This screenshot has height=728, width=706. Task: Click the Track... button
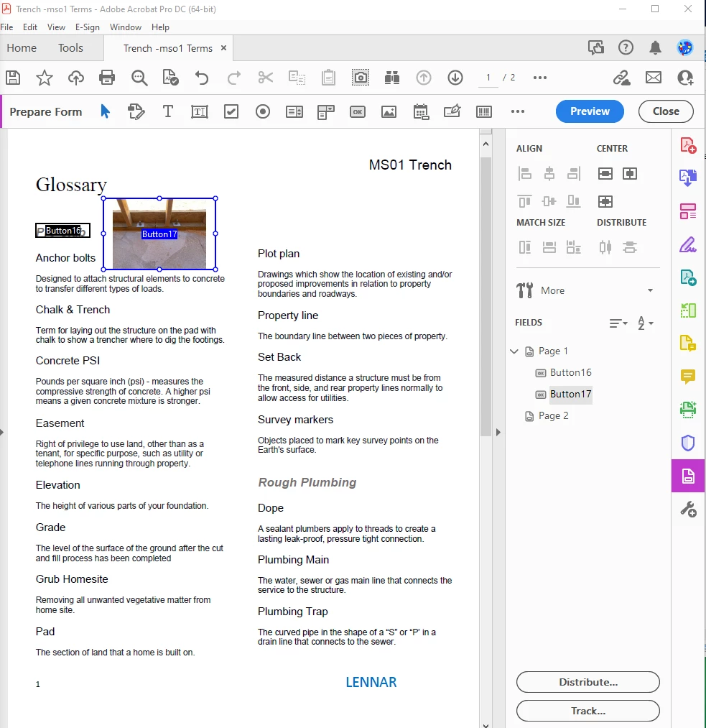587,711
